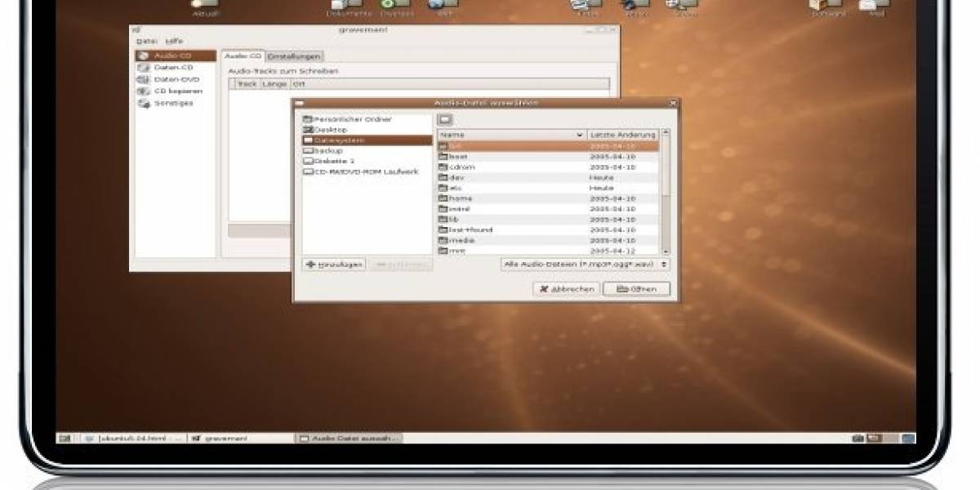The image size is (980, 490).
Task: Switch to the graveman taskbar entry
Action: (x=241, y=439)
